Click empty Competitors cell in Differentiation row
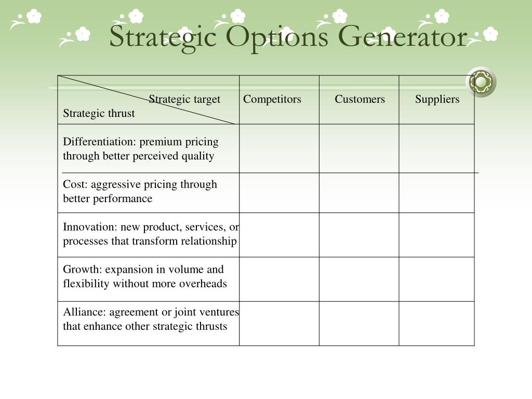 279,149
